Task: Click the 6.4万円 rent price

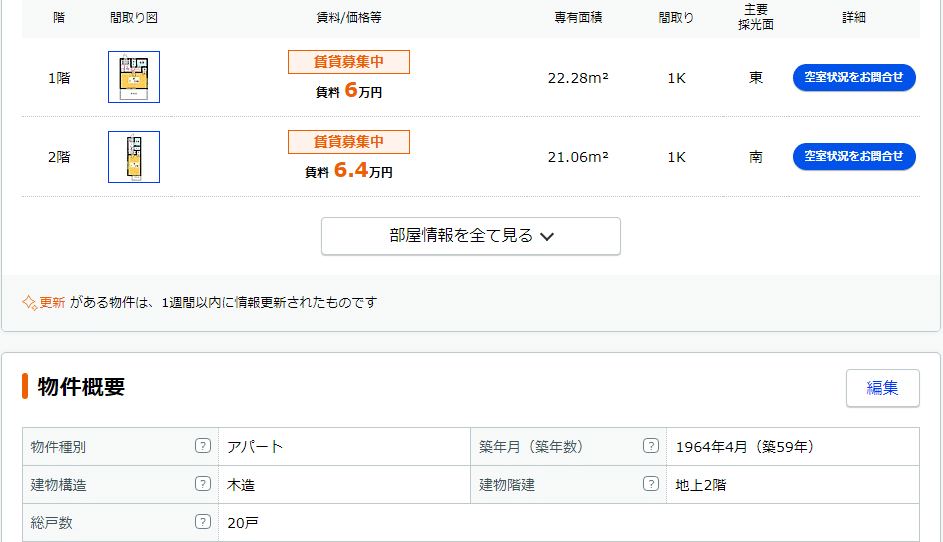Action: pyautogui.click(x=349, y=171)
